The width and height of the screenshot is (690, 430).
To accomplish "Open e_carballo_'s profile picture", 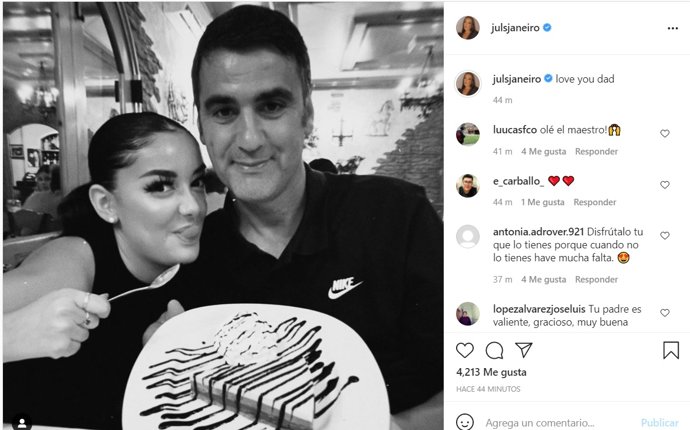I will [x=467, y=185].
